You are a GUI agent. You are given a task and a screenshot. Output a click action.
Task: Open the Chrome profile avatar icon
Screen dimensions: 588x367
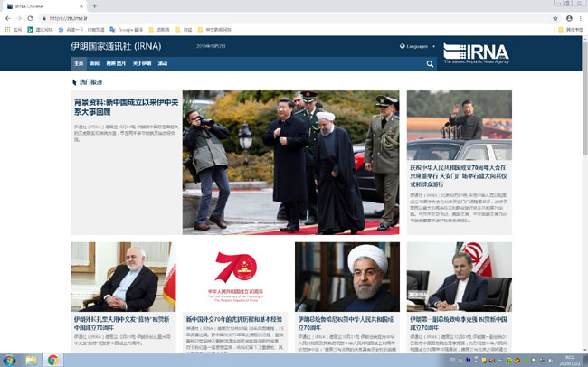[569, 18]
